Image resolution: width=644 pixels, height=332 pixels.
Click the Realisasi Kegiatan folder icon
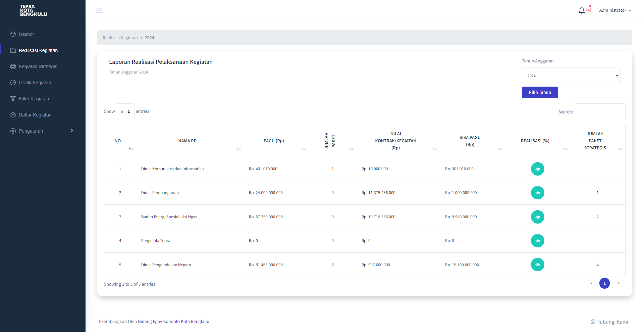tap(13, 50)
